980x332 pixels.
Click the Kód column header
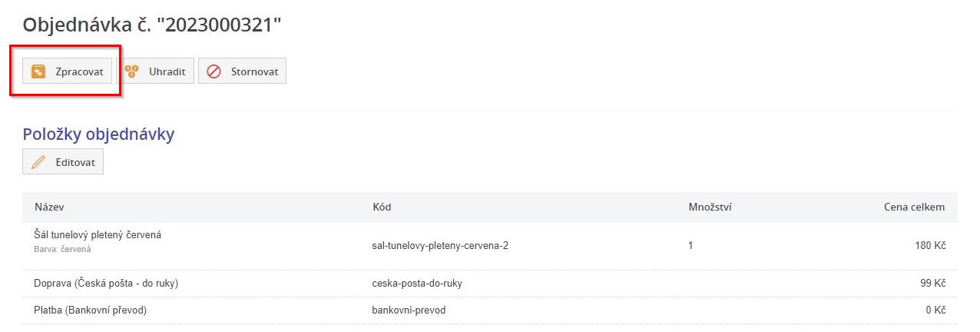click(x=382, y=207)
